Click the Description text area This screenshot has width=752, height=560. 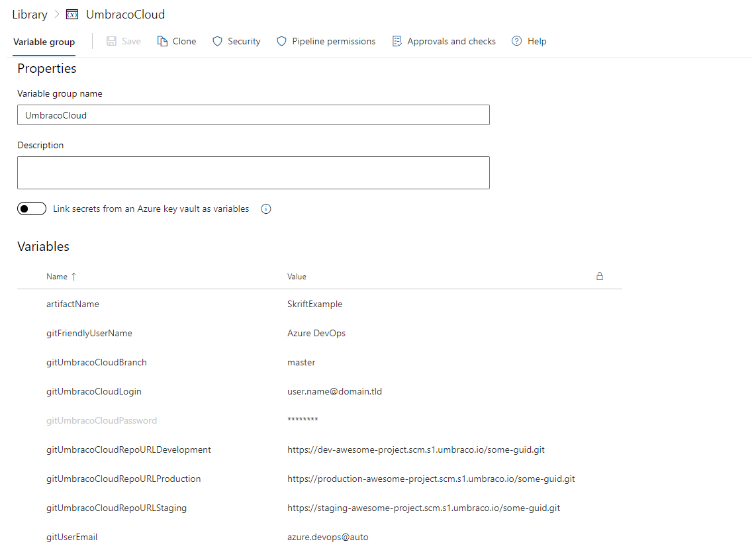[254, 173]
